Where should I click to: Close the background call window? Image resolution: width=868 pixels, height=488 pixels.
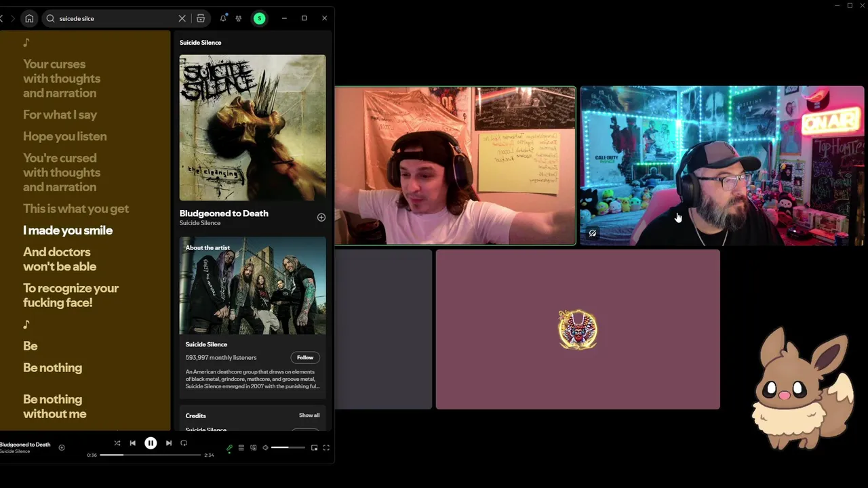(x=862, y=5)
